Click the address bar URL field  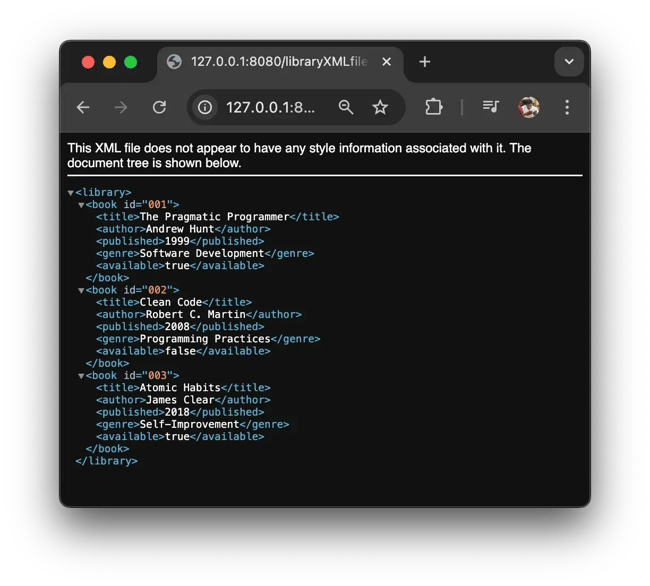270,107
